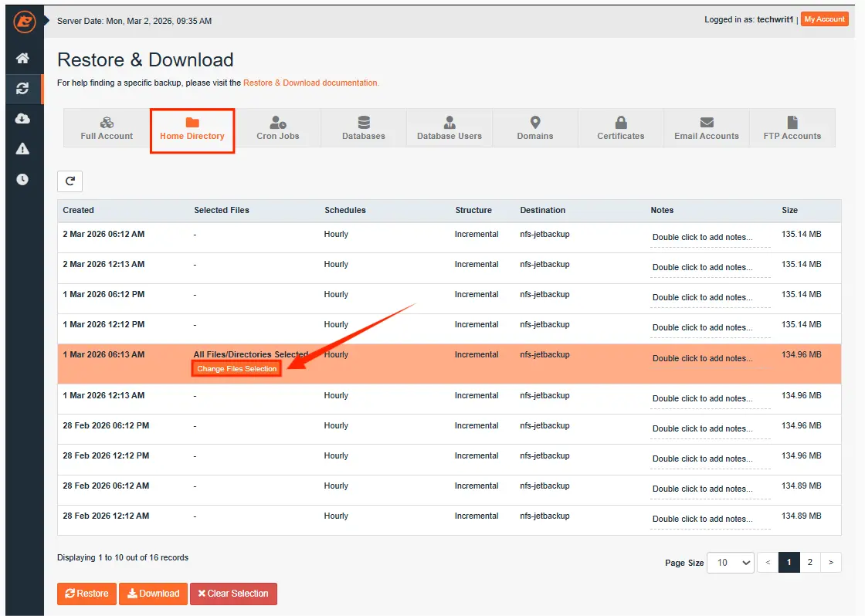
Task: Open the Home dashboard sidebar icon
Action: tap(22, 59)
